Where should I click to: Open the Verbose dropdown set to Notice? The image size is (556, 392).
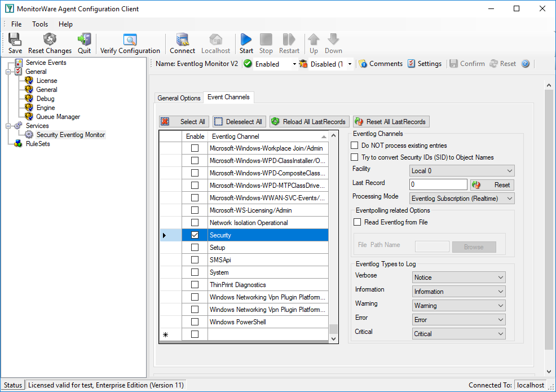(459, 278)
